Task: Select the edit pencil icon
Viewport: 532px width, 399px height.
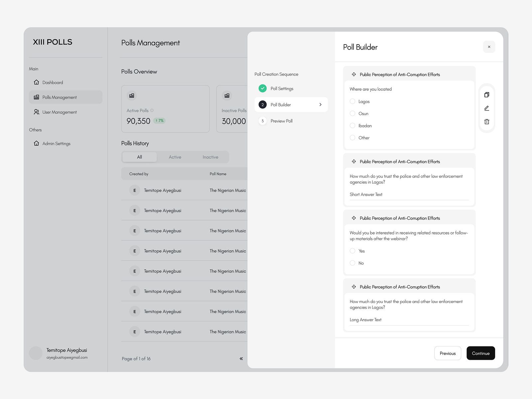Action: coord(486,108)
